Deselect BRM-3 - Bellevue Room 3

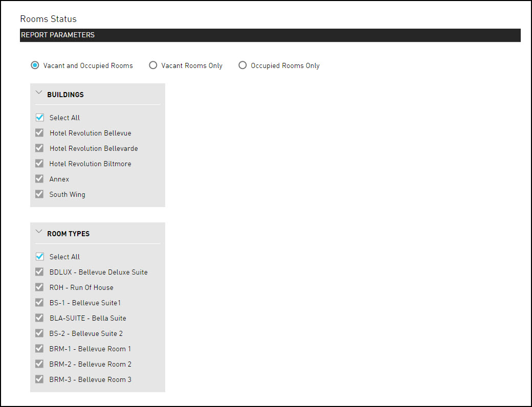click(x=39, y=379)
